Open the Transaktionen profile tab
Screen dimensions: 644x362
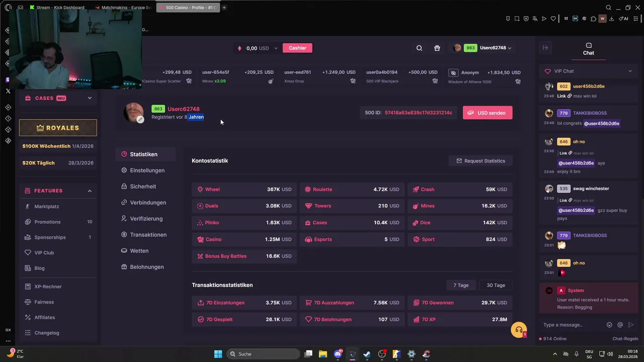145,235
